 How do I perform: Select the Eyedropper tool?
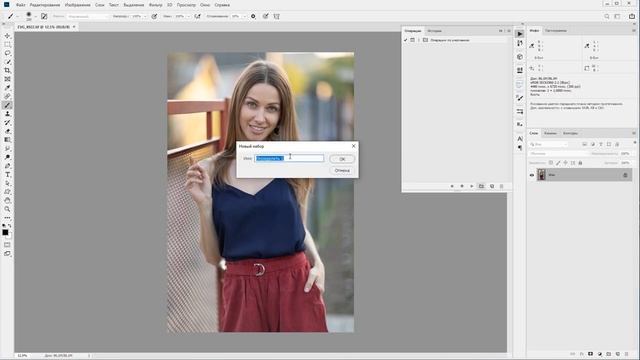click(x=7, y=88)
